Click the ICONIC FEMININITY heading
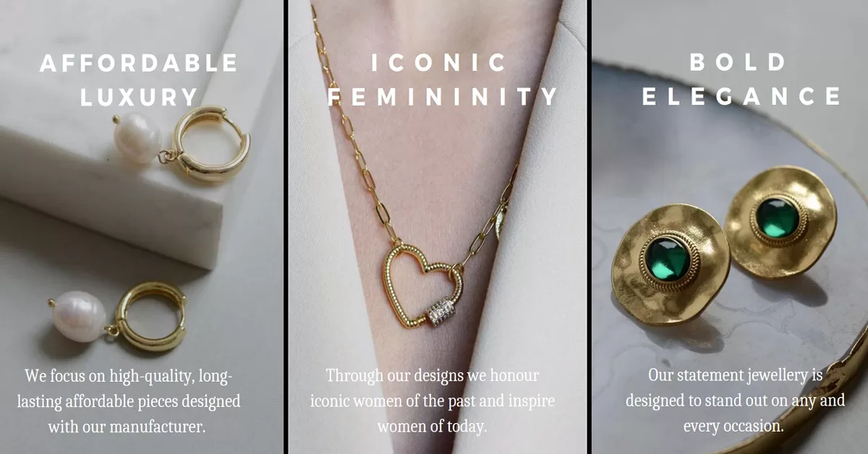868x454 pixels. (x=442, y=80)
